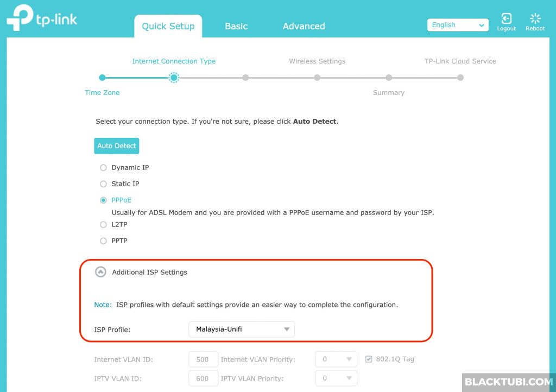
Task: Click the Time Zone step dot
Action: click(x=102, y=78)
